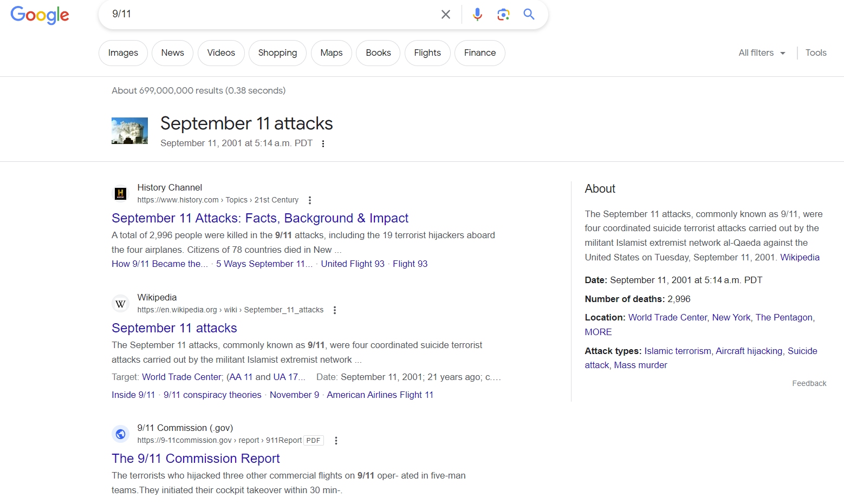Viewport: 844px width, 504px height.
Task: Click the Wikipedia favicon
Action: [121, 304]
